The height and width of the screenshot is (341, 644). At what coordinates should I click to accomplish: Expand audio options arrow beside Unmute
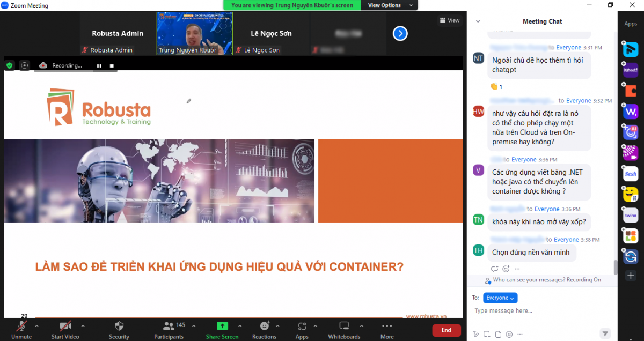36,325
